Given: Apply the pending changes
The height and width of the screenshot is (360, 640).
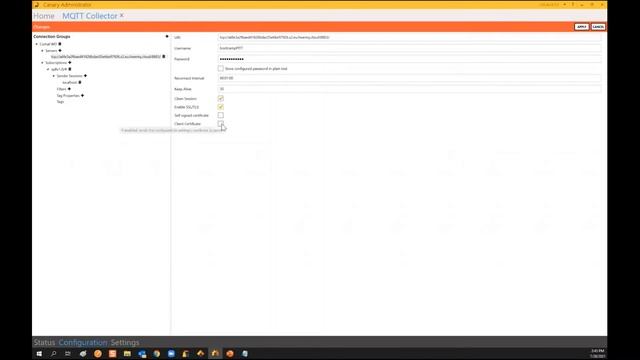Looking at the screenshot, I should coord(582,27).
